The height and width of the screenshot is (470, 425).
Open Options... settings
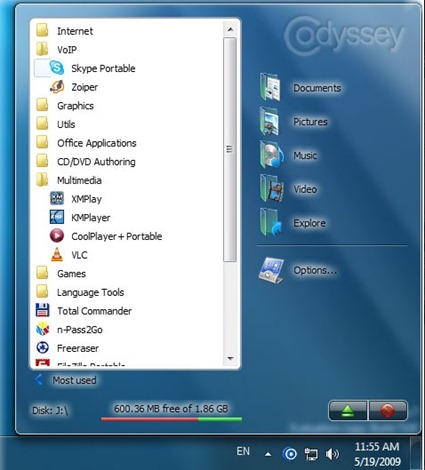[x=298, y=270]
